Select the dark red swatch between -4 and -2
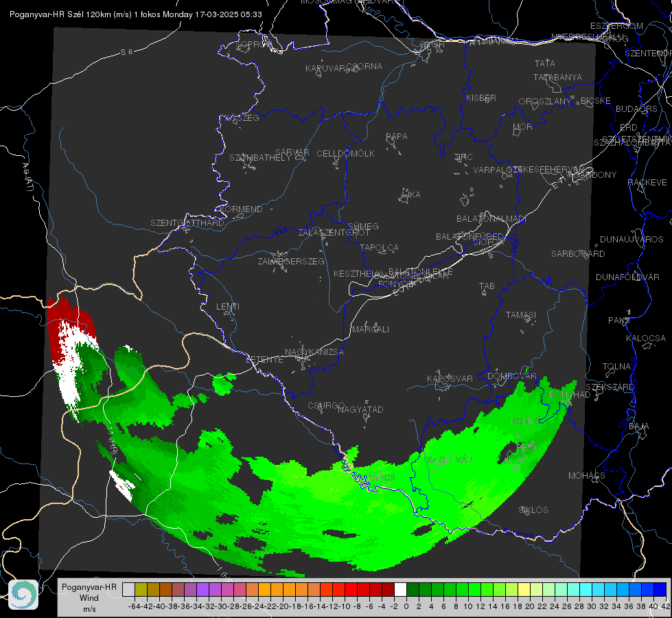The width and height of the screenshot is (672, 618). coord(388,589)
